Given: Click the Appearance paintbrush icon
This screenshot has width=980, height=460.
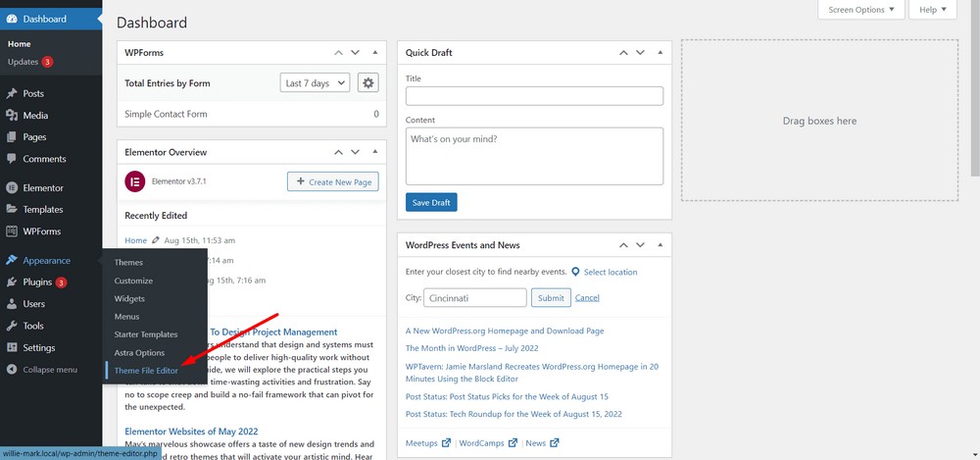Looking at the screenshot, I should click(11, 260).
